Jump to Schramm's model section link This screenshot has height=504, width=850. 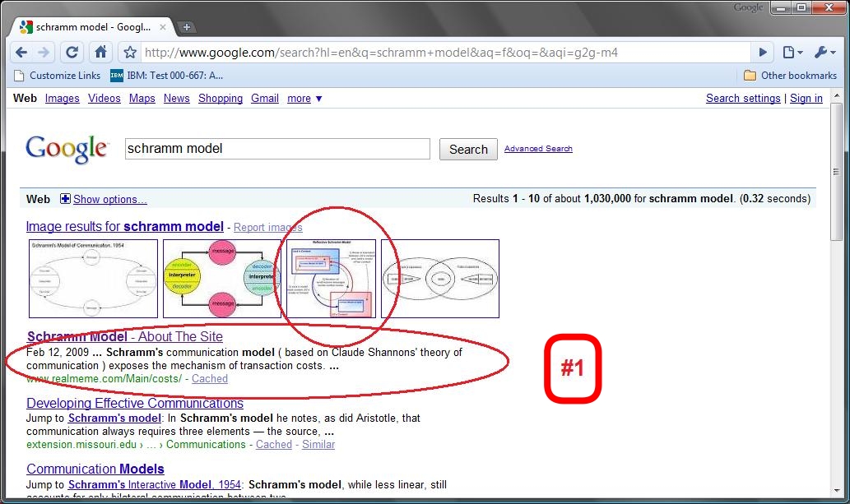(x=114, y=418)
